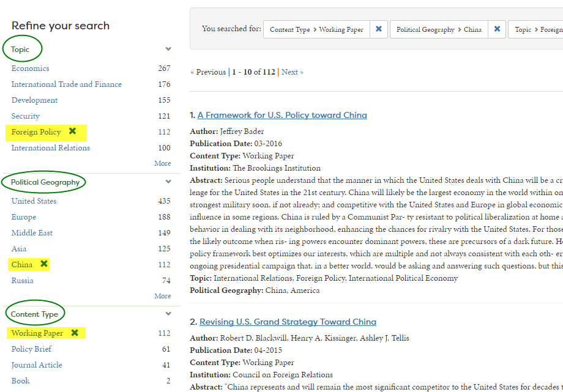
Task: Clear Political Geography China search tag
Action: click(497, 29)
